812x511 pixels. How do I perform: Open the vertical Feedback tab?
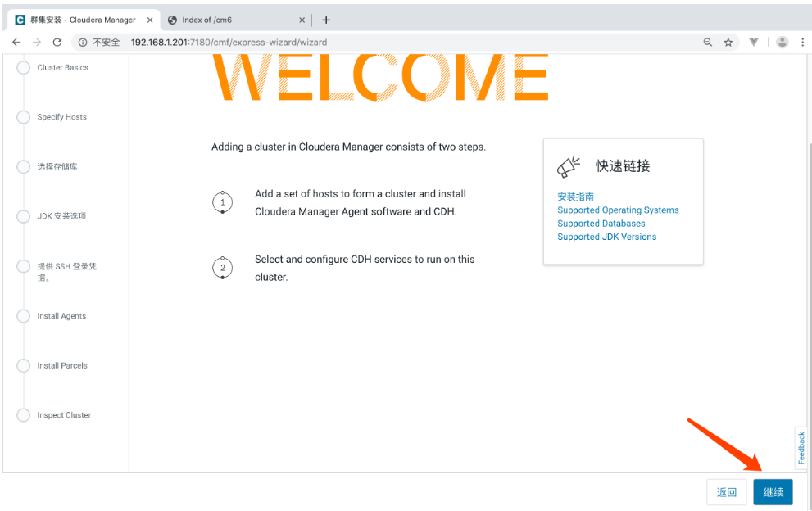pos(801,448)
